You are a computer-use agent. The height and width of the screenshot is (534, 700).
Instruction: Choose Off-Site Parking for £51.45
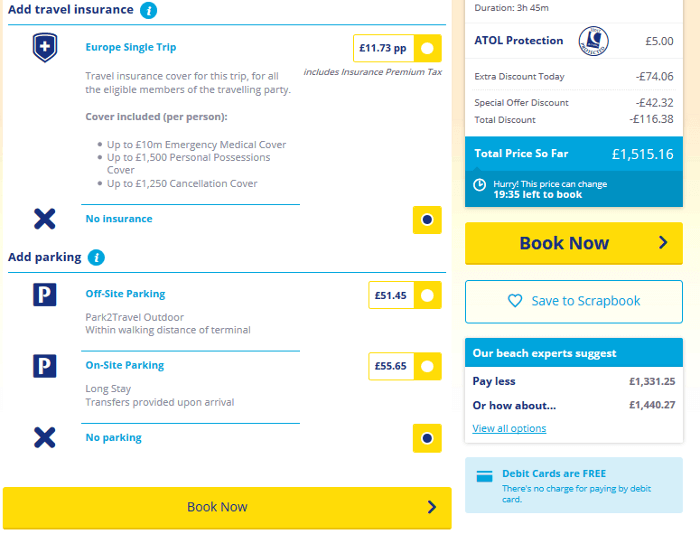tap(427, 296)
